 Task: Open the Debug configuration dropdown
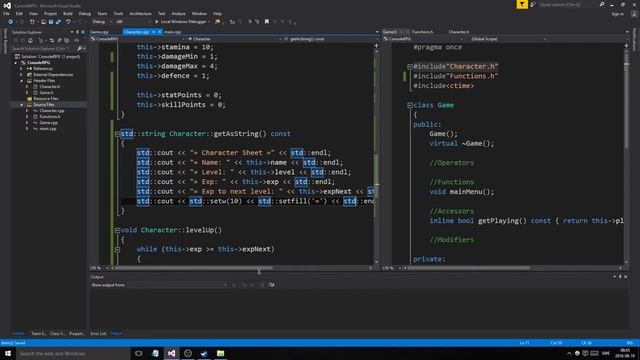pos(101,22)
